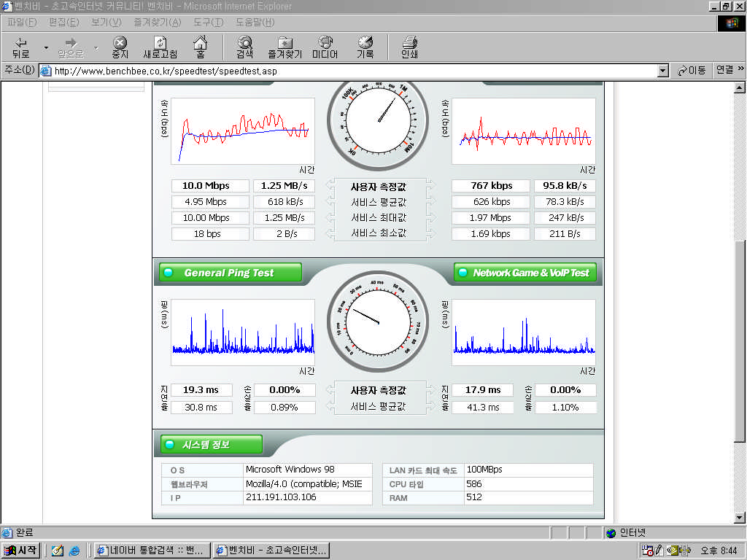Open the Back button history dropdown arrow
Image resolution: width=747 pixels, height=560 pixels.
(46, 47)
